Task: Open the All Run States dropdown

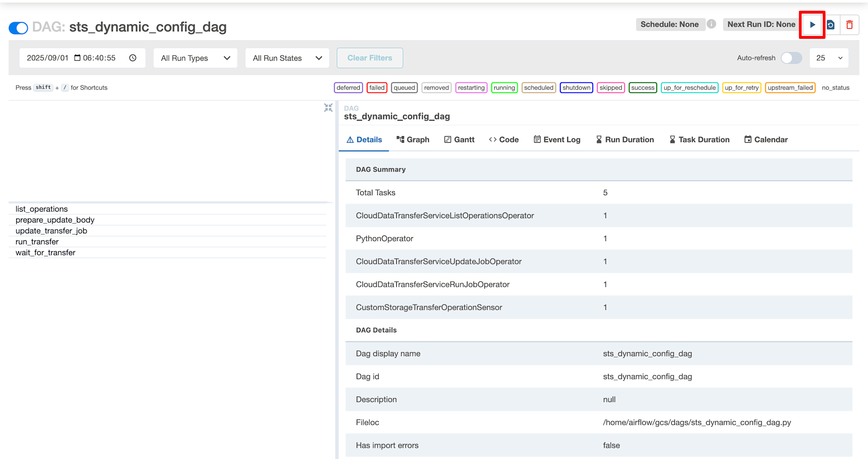Action: point(287,58)
